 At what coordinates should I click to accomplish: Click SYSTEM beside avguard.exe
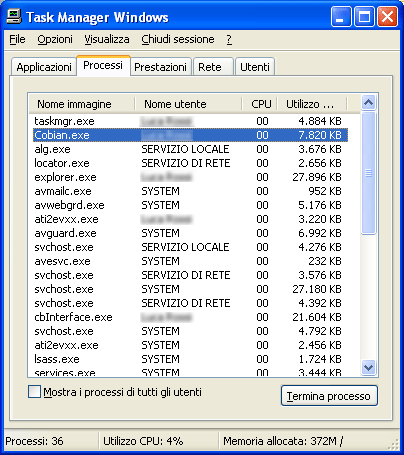161,233
